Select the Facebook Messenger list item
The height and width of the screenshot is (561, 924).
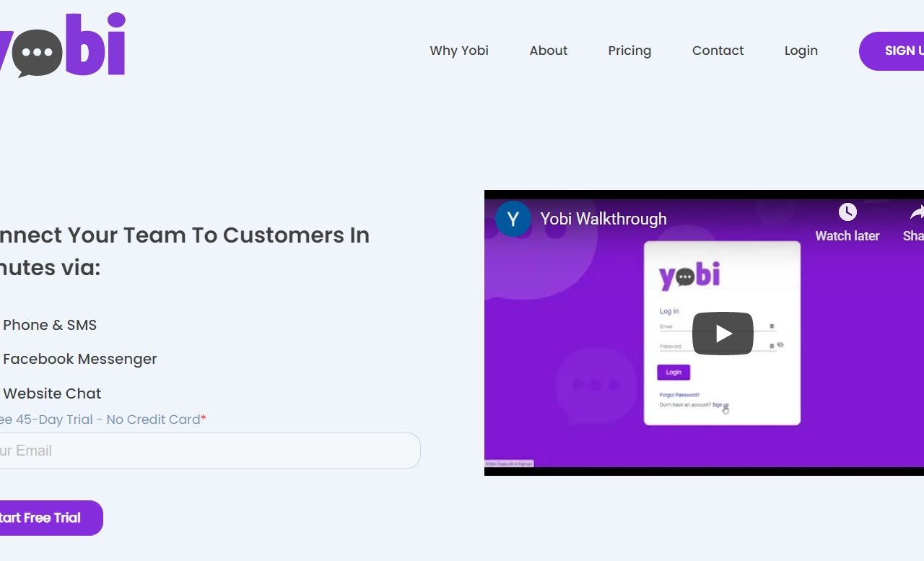[79, 359]
